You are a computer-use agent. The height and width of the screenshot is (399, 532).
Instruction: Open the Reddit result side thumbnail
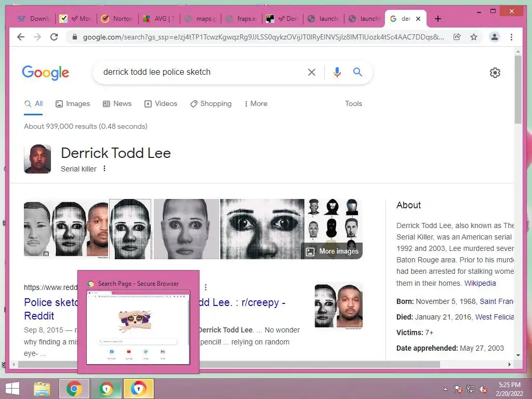click(x=339, y=306)
